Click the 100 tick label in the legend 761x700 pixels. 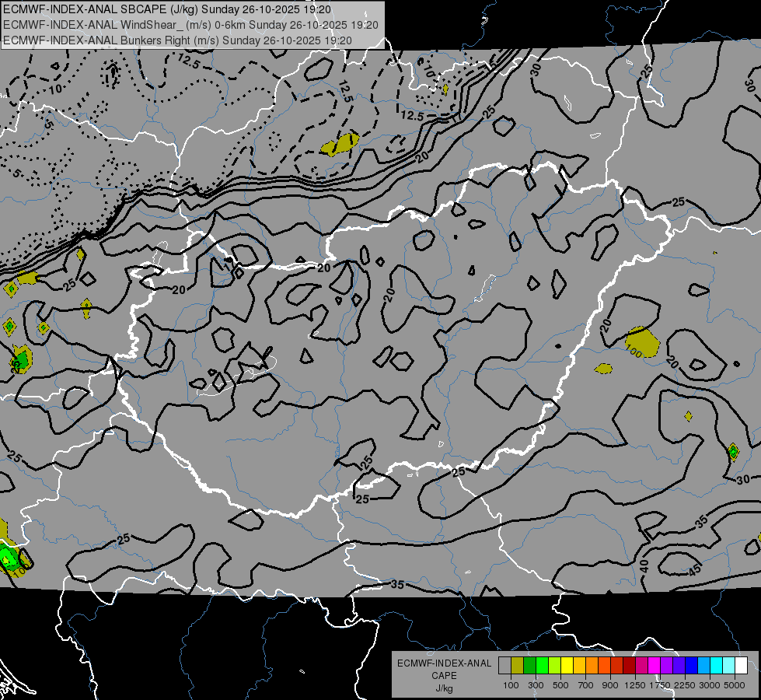(x=511, y=685)
